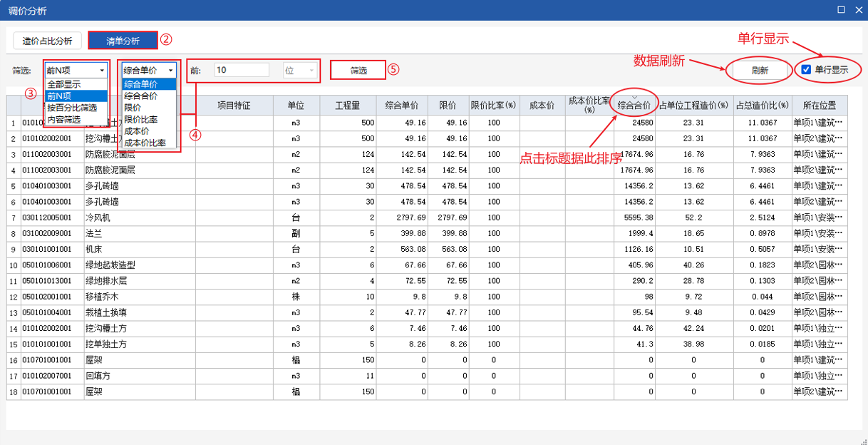Sort by the 占总造价比(%) column header

point(763,106)
